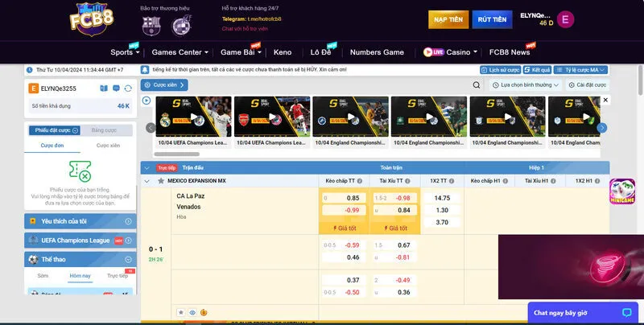
Task: Open the Minigame floating icon
Action: (622, 195)
